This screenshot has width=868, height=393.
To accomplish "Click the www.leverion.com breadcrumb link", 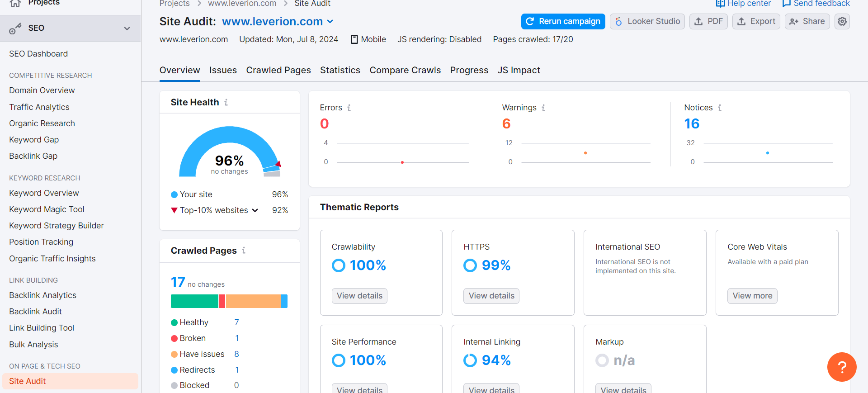I will [242, 4].
